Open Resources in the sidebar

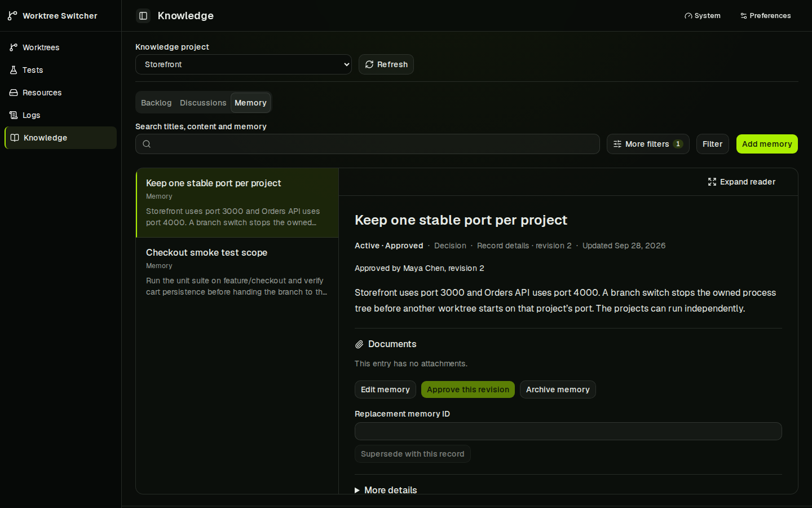click(x=60, y=93)
